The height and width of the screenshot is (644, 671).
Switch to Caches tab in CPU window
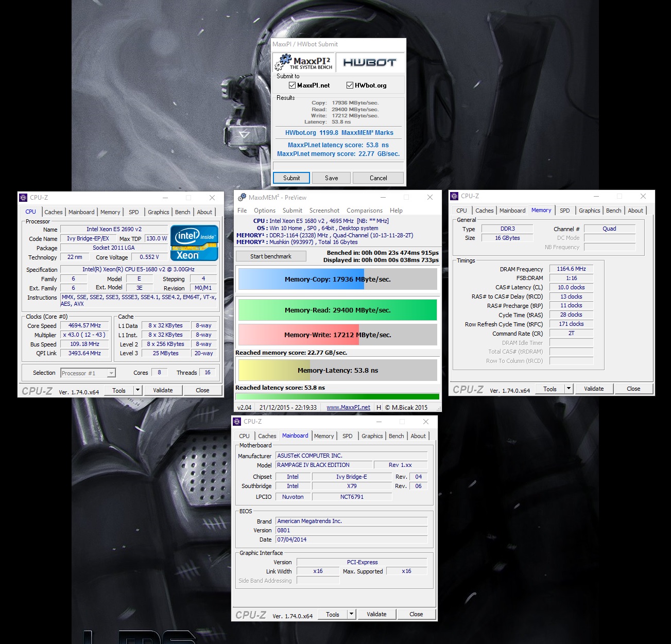(54, 212)
